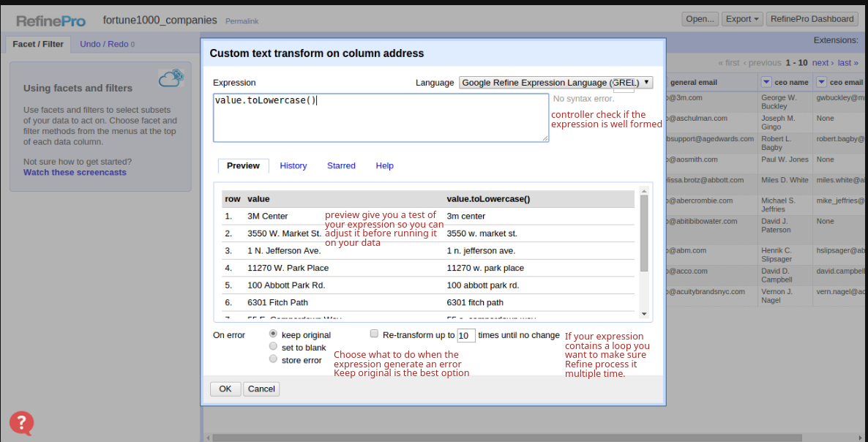The image size is (868, 442).
Task: Select the Facet / Filter tab
Action: click(38, 44)
